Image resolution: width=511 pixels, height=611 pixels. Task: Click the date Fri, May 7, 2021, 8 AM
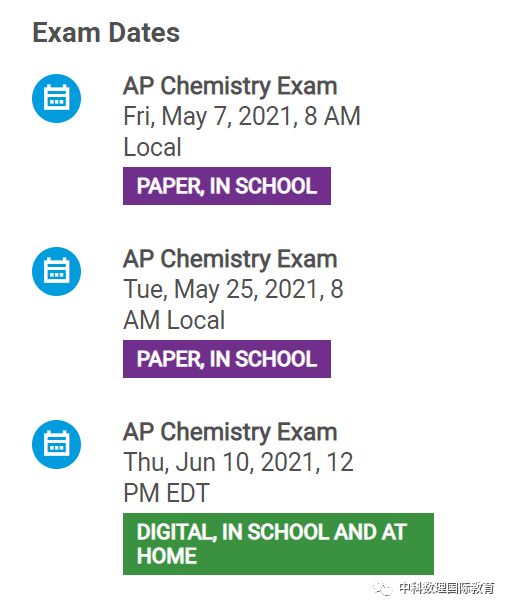click(x=242, y=116)
